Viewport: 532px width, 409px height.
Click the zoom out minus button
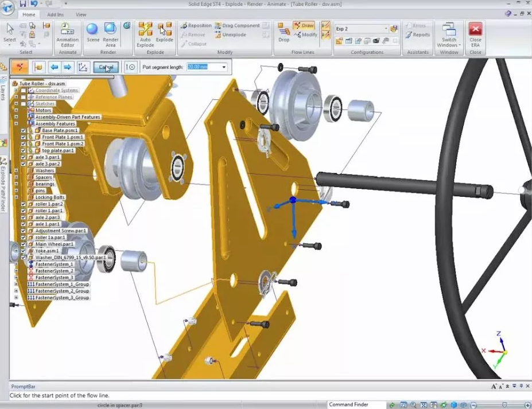(473, 405)
